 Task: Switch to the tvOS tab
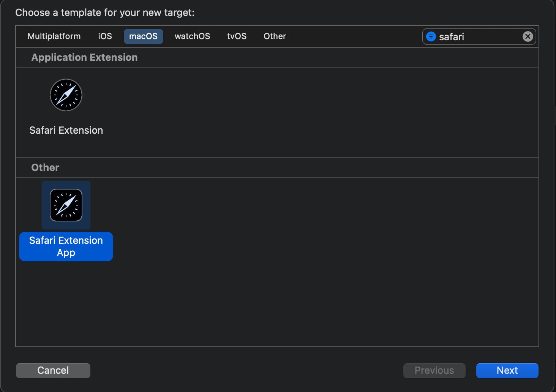[237, 36]
